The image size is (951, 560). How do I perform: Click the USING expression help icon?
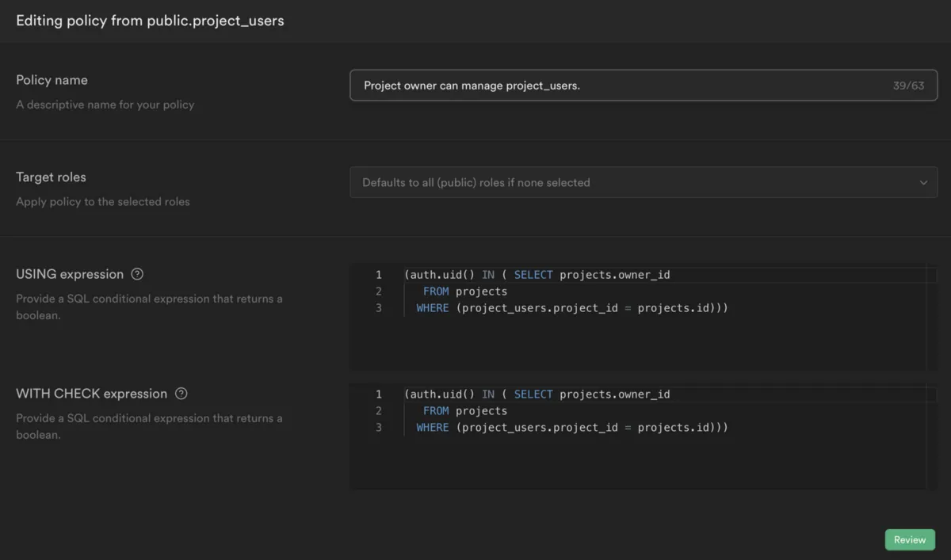137,274
